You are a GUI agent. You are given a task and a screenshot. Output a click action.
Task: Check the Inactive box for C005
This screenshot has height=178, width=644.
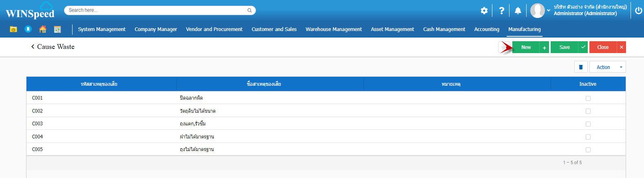pyautogui.click(x=588, y=150)
